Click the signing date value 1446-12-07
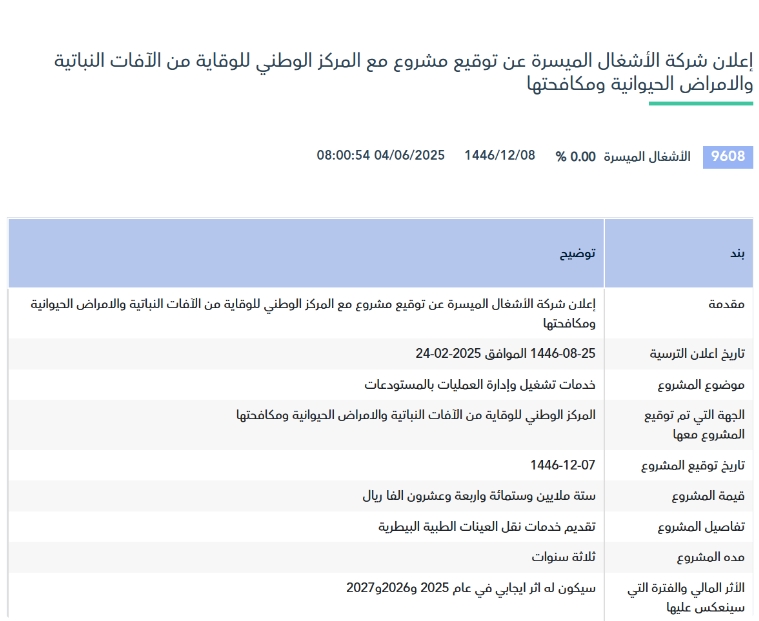 pyautogui.click(x=563, y=466)
